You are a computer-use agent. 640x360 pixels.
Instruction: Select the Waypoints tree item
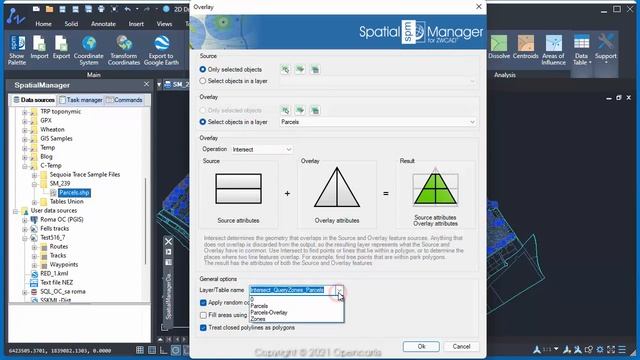tap(64, 264)
